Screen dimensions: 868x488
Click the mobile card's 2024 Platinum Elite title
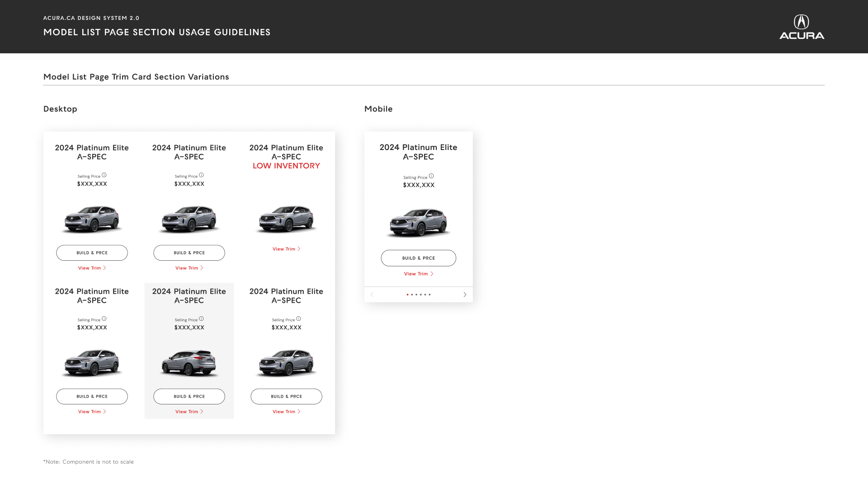click(x=419, y=152)
